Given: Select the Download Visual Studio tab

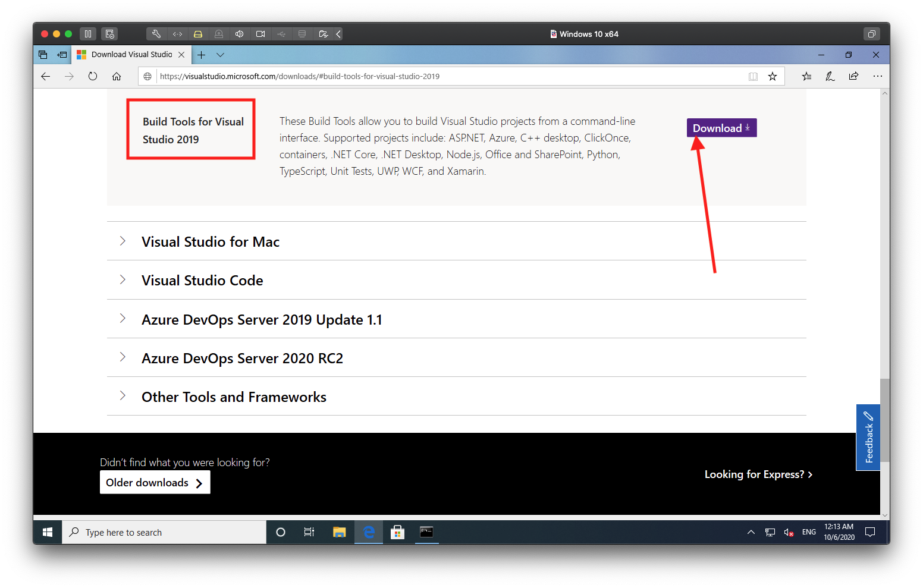Looking at the screenshot, I should pyautogui.click(x=131, y=55).
